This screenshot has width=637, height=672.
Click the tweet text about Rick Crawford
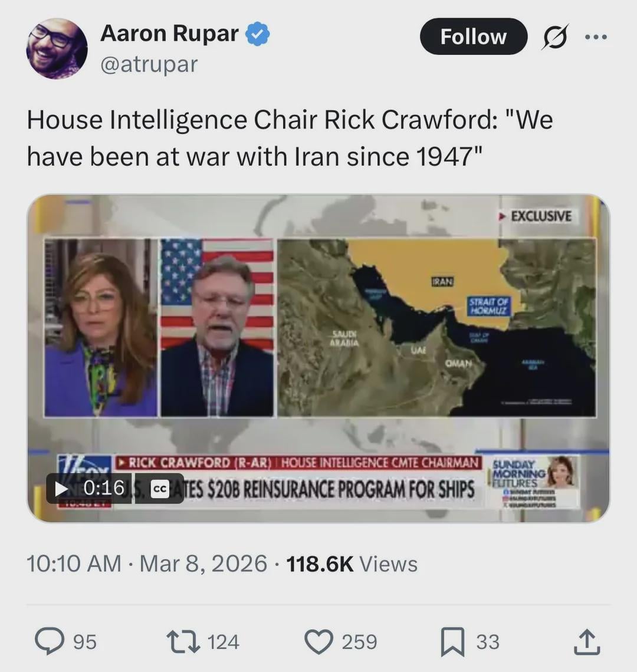coord(290,138)
